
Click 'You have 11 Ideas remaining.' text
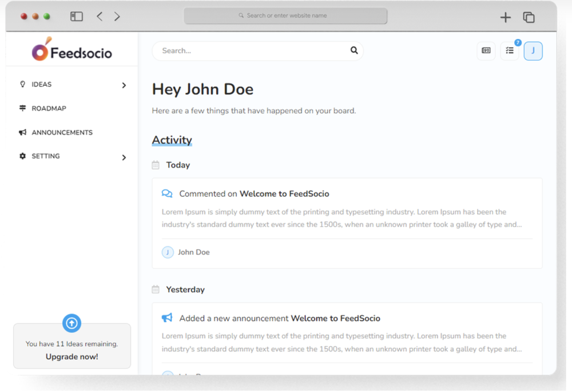(72, 344)
